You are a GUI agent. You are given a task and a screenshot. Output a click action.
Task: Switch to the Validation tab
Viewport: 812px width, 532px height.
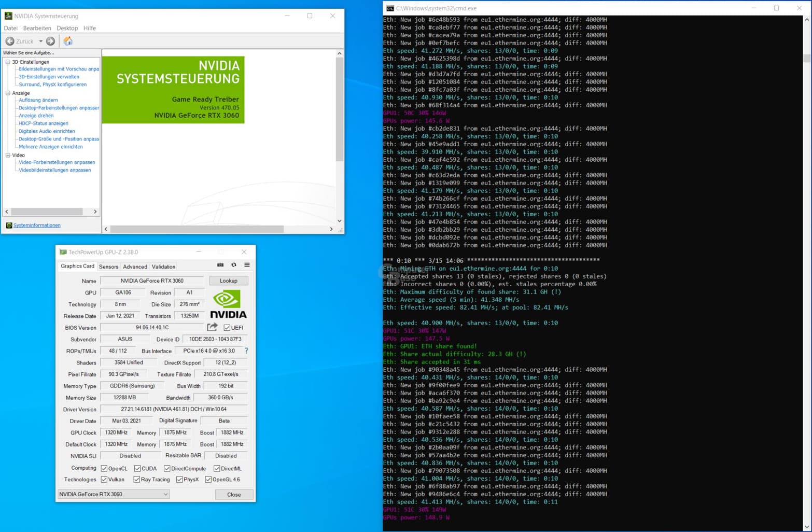[x=163, y=267]
